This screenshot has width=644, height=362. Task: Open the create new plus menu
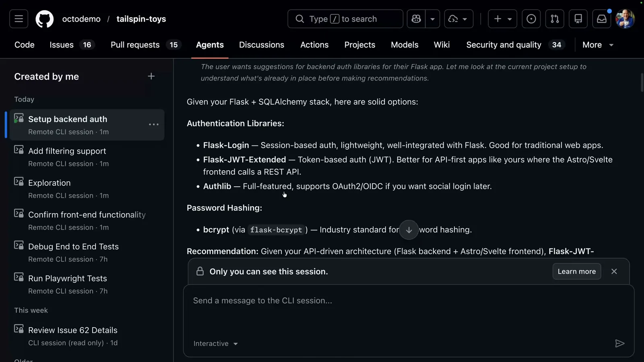click(502, 19)
